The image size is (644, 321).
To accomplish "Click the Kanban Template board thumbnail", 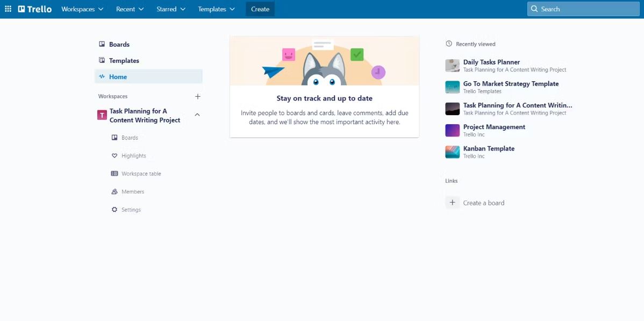I will pyautogui.click(x=452, y=152).
